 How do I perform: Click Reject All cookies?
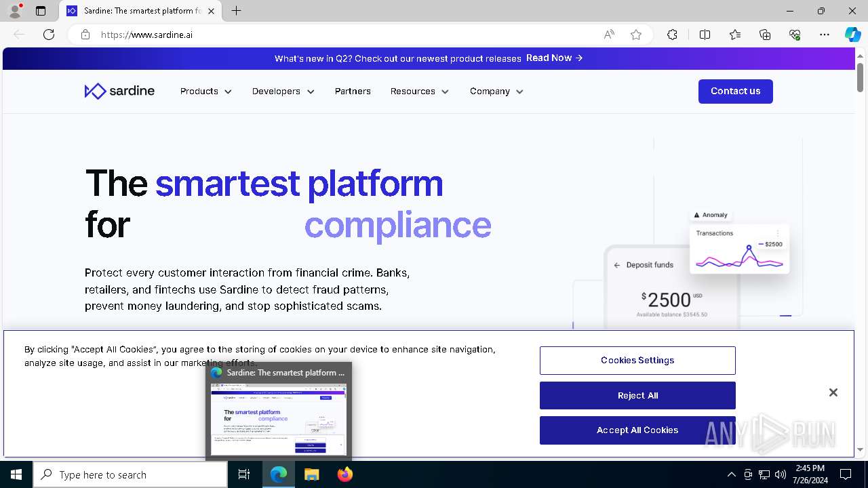pyautogui.click(x=637, y=396)
